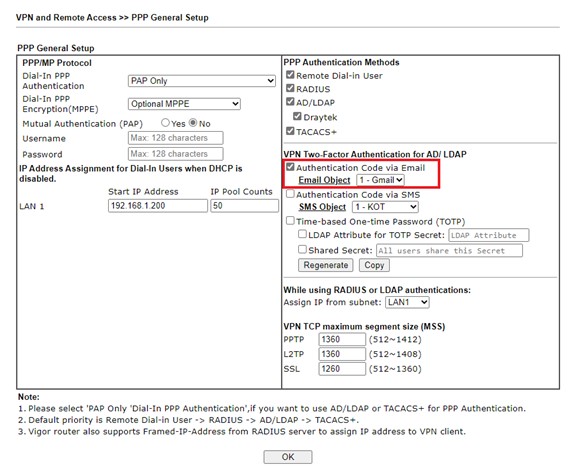Toggle the AD/LDAP checkbox

pos(290,102)
